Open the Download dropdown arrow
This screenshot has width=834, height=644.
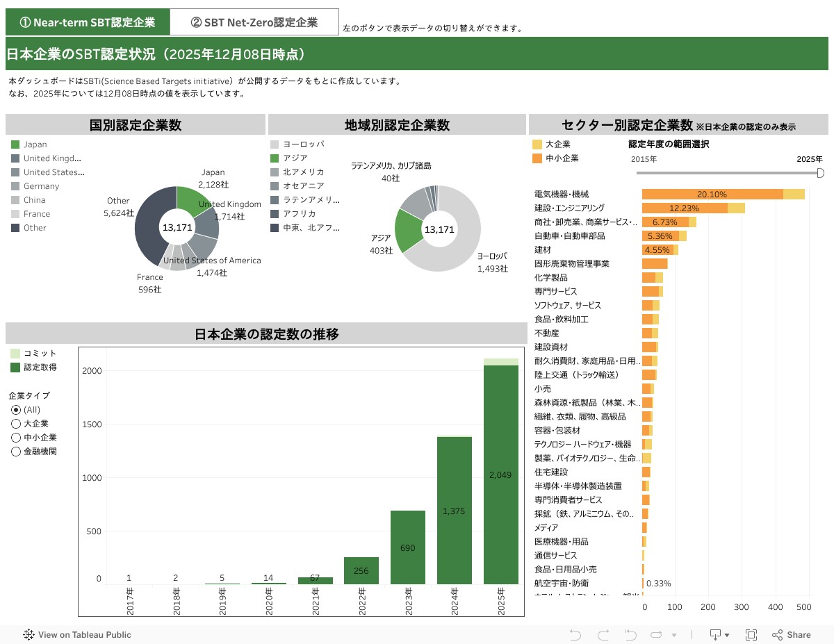tap(727, 635)
